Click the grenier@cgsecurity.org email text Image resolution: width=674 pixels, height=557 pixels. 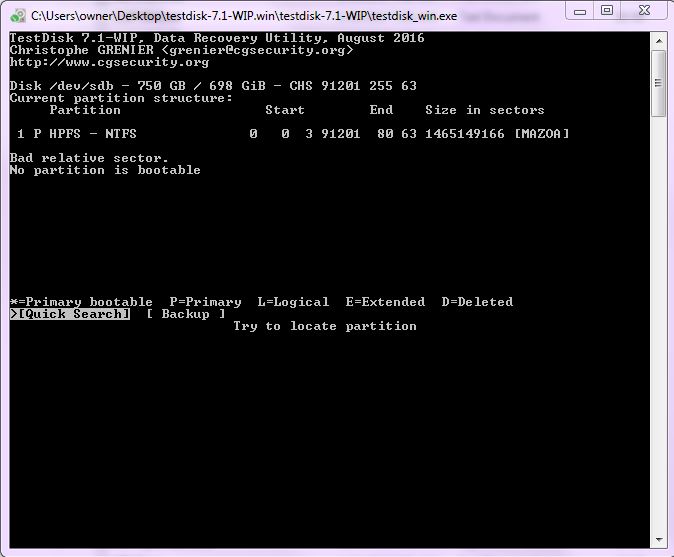257,50
